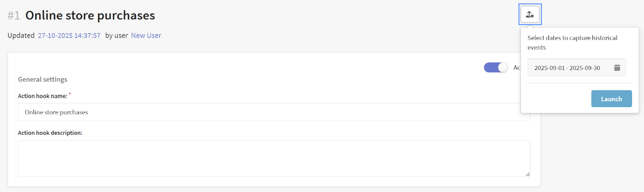The image size is (644, 192).
Task: Click the red required asterisk after hook name
Action: [70, 94]
